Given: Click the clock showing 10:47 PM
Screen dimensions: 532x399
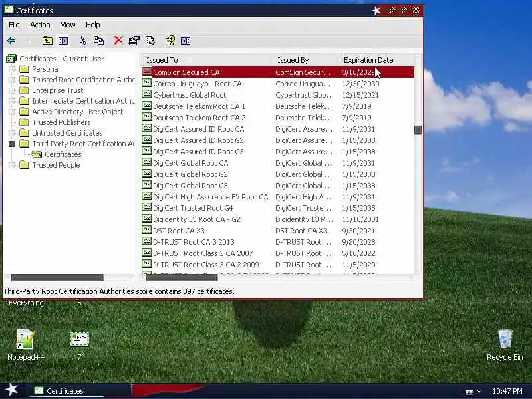Looking at the screenshot, I should pos(507,391).
